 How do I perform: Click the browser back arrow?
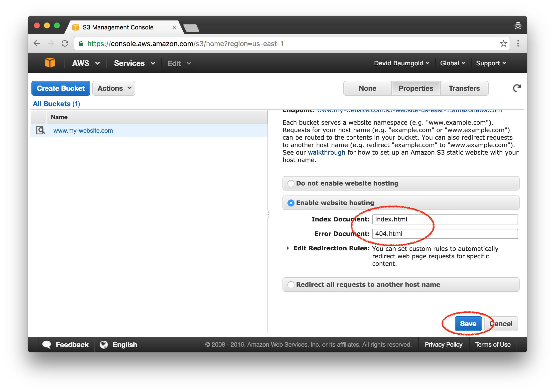coord(37,44)
